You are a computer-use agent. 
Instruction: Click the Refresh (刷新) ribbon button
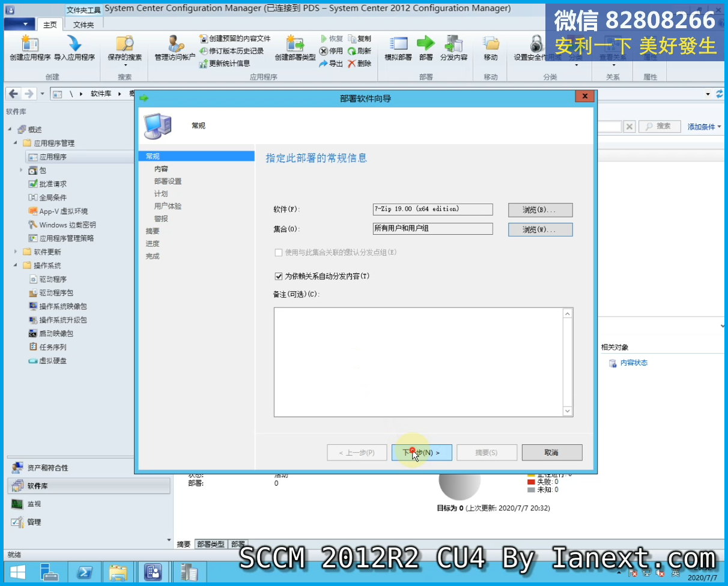[360, 51]
